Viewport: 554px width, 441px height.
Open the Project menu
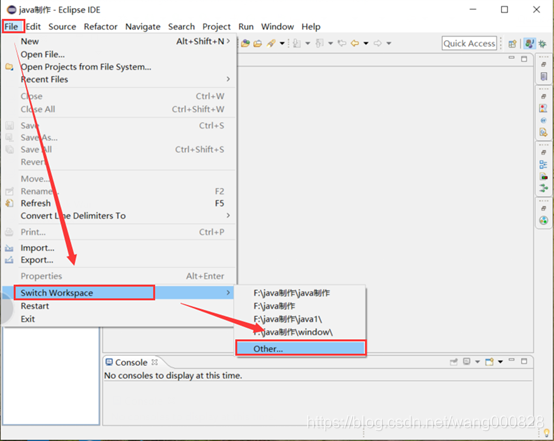216,27
